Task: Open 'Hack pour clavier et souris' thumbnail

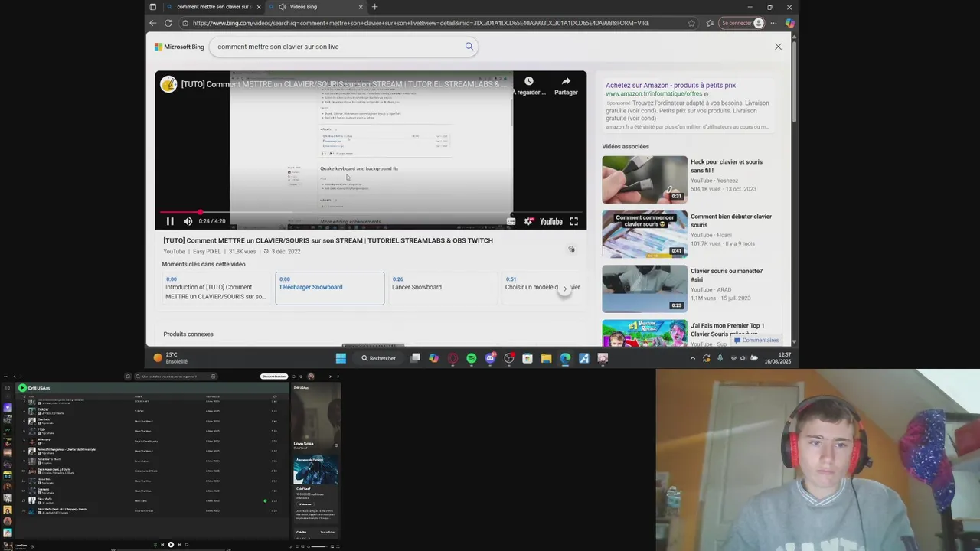Action: coord(645,180)
